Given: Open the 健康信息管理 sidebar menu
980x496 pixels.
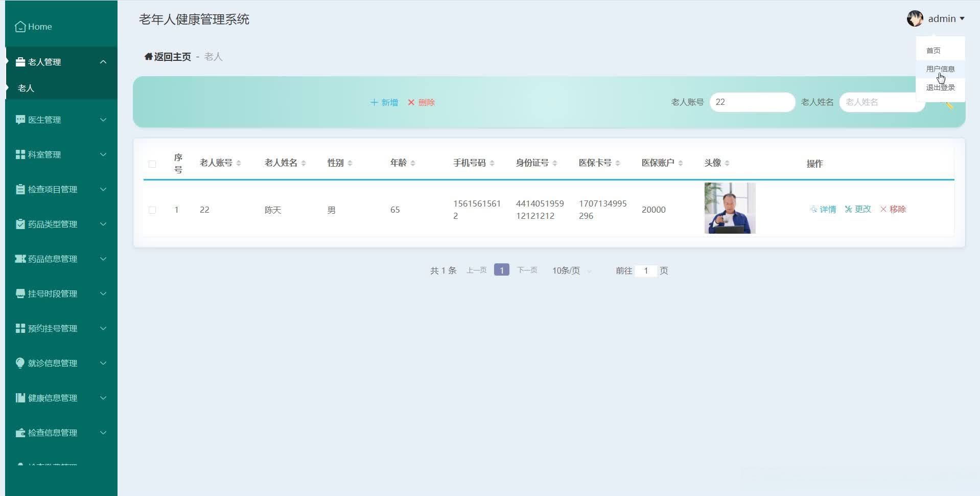Looking at the screenshot, I should pyautogui.click(x=61, y=398).
